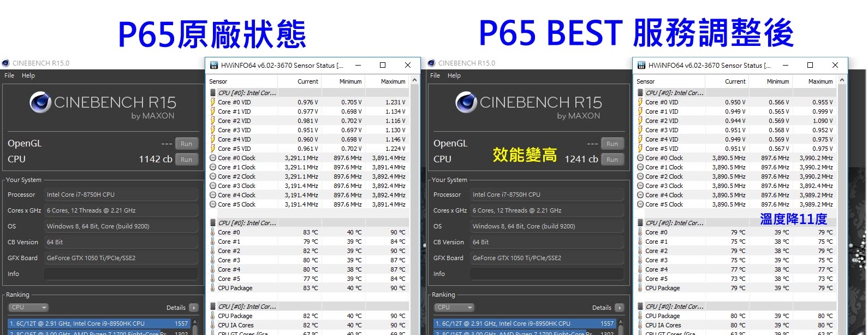Run CPU test beside 1142 cb score
This screenshot has height=335, width=868.
187,160
